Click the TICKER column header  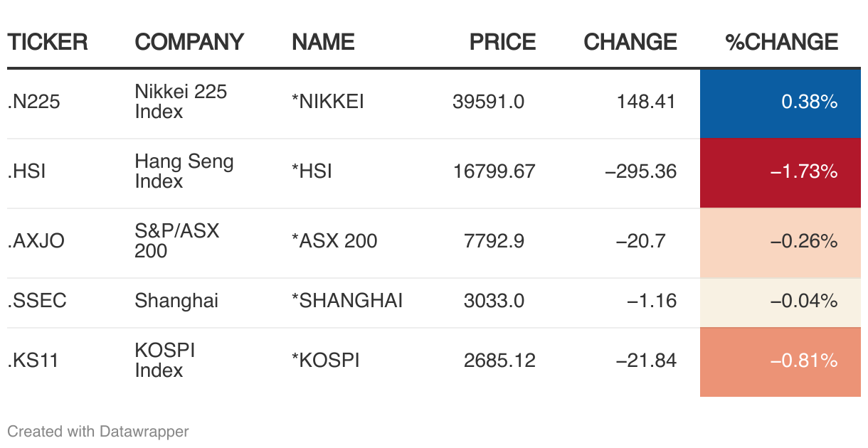coord(48,42)
